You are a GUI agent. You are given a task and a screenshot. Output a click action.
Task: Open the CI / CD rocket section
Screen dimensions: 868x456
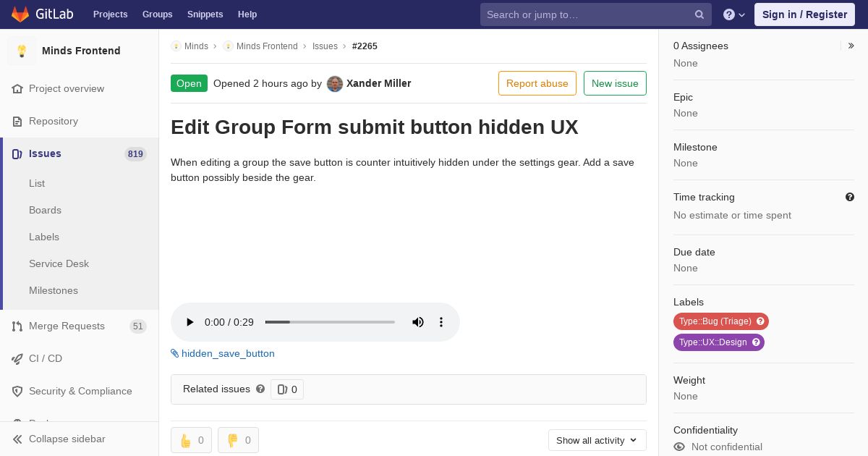(45, 358)
